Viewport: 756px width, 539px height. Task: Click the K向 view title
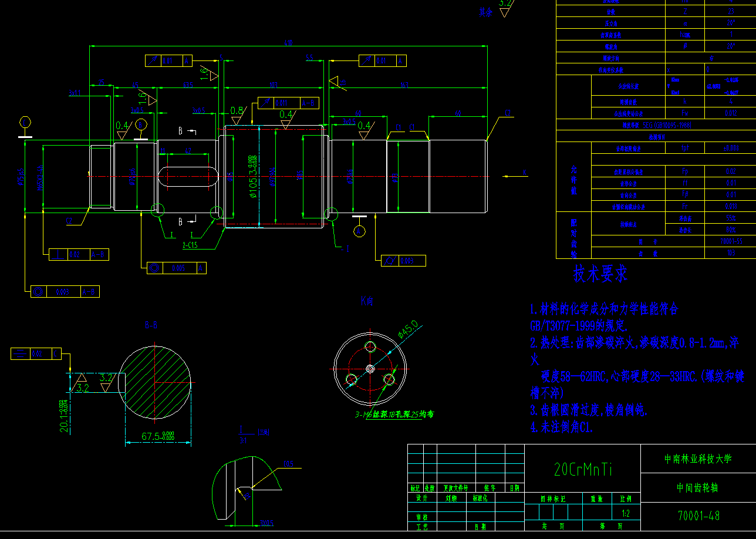coord(367,301)
